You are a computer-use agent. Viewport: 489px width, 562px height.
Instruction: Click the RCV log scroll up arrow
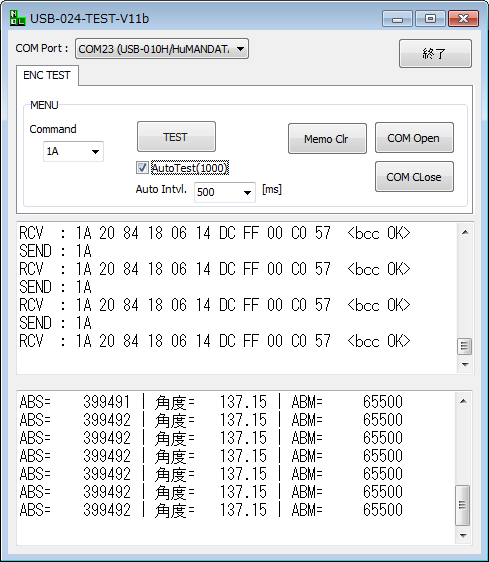coord(465,232)
